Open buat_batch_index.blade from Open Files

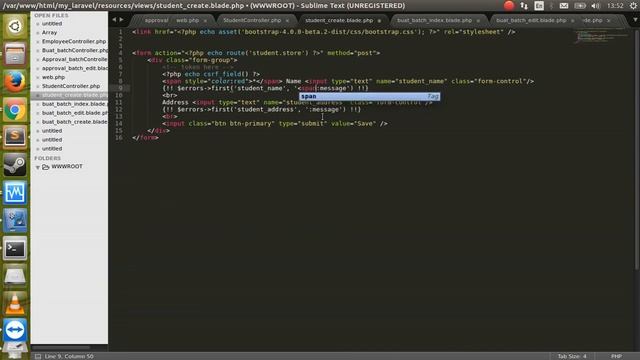pyautogui.click(x=75, y=104)
